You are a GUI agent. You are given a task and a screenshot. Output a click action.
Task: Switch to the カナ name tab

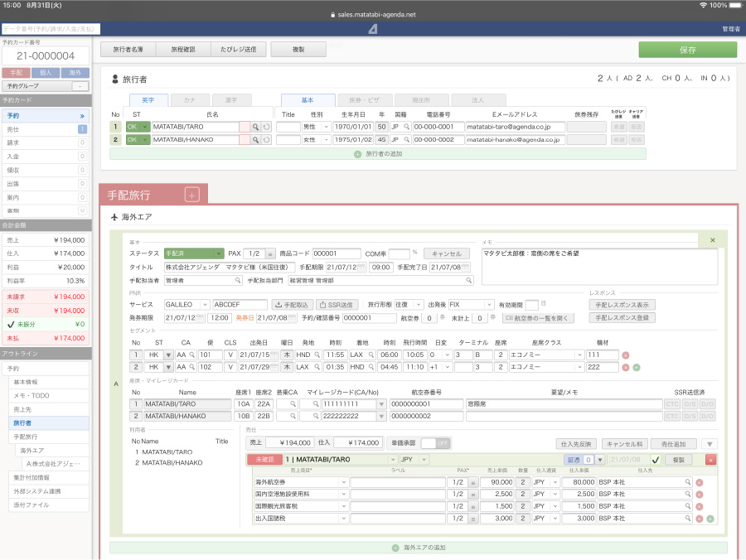click(x=190, y=99)
